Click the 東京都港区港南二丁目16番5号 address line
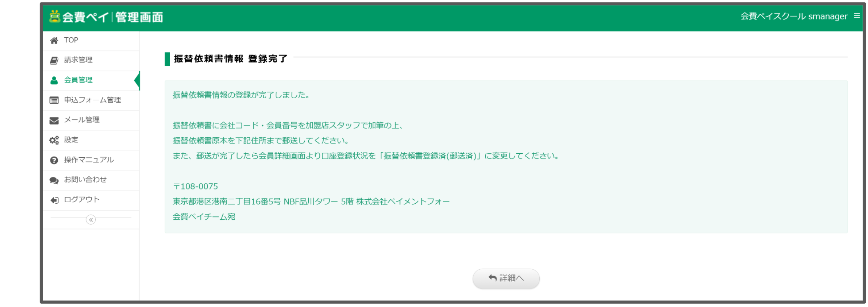 pyautogui.click(x=311, y=202)
